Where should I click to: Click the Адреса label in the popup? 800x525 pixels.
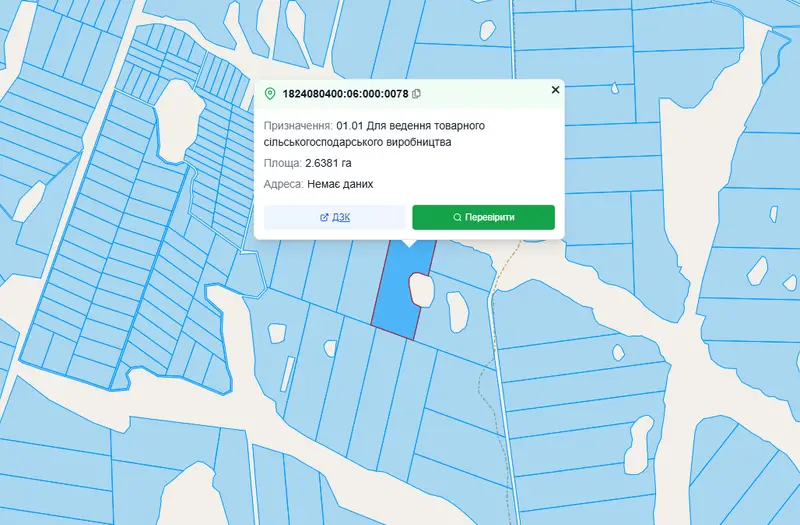click(x=284, y=184)
